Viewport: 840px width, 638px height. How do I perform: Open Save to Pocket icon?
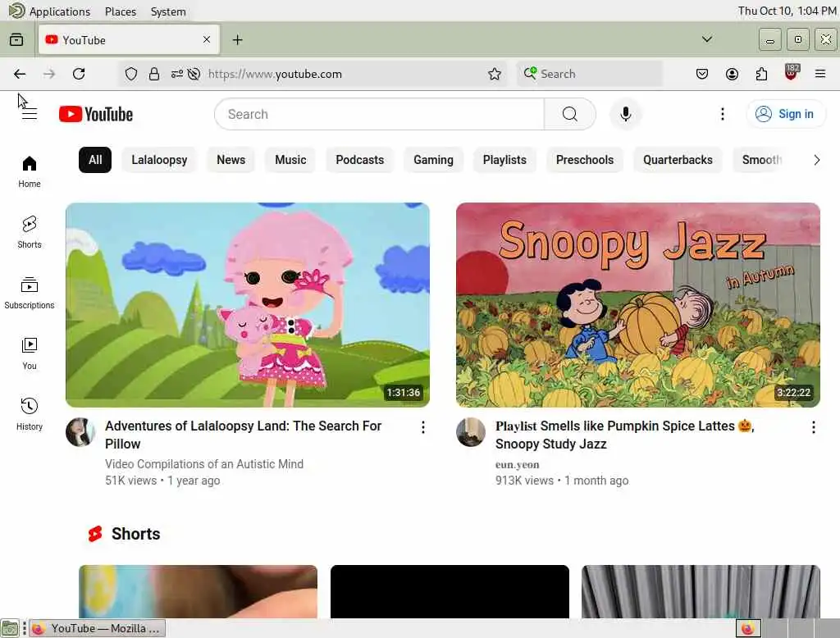[702, 74]
